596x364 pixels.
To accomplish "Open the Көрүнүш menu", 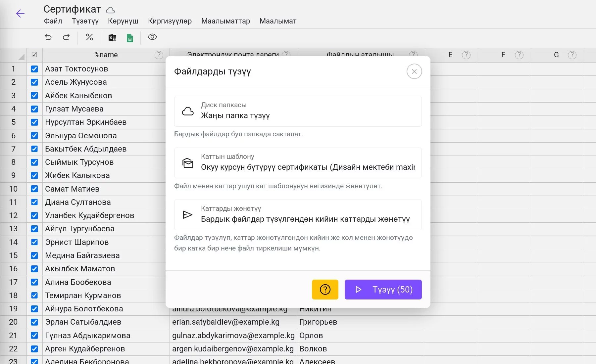I will pos(123,21).
